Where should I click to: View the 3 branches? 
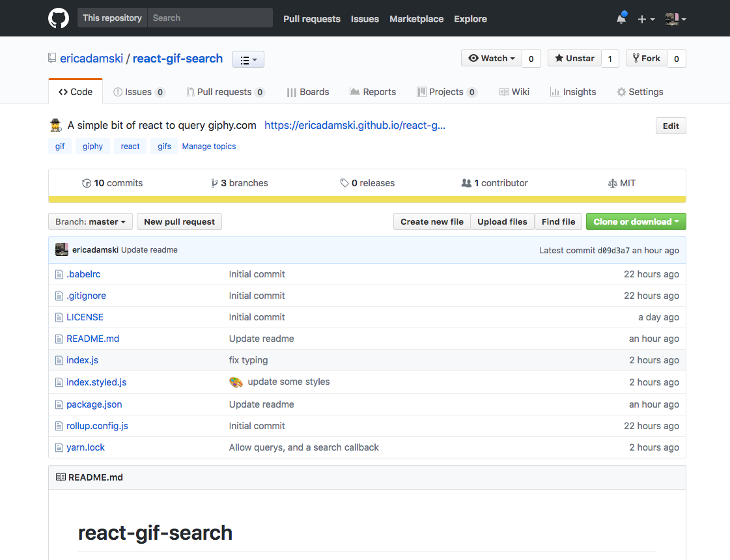click(239, 183)
